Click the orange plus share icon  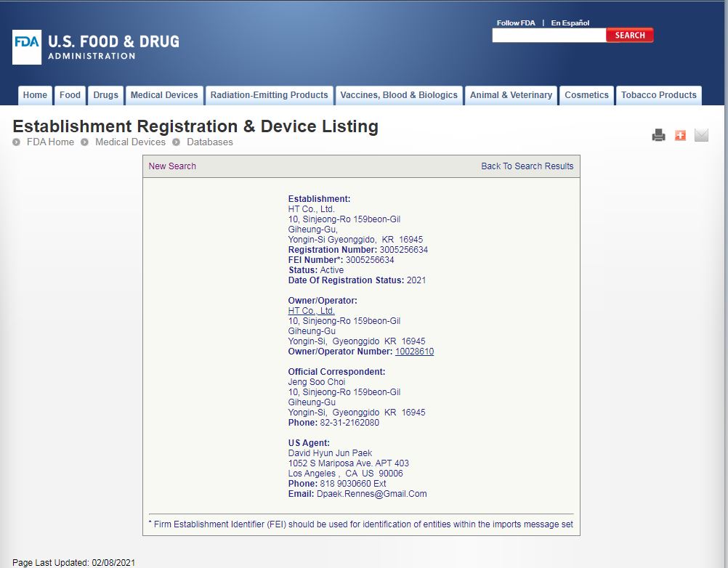(680, 135)
